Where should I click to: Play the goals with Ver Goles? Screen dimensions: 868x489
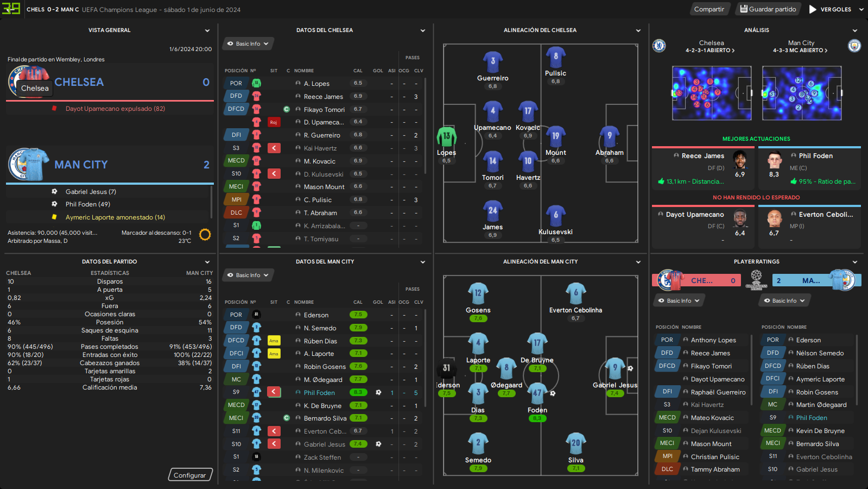pos(830,9)
